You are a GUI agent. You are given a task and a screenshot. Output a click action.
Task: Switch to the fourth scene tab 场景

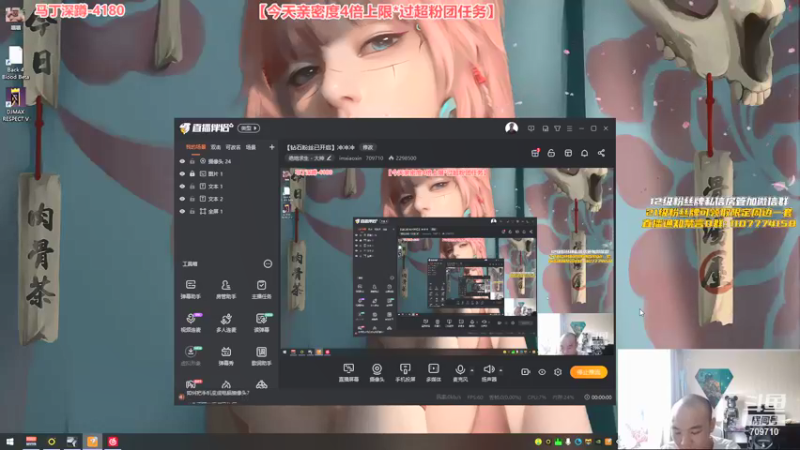(251, 147)
